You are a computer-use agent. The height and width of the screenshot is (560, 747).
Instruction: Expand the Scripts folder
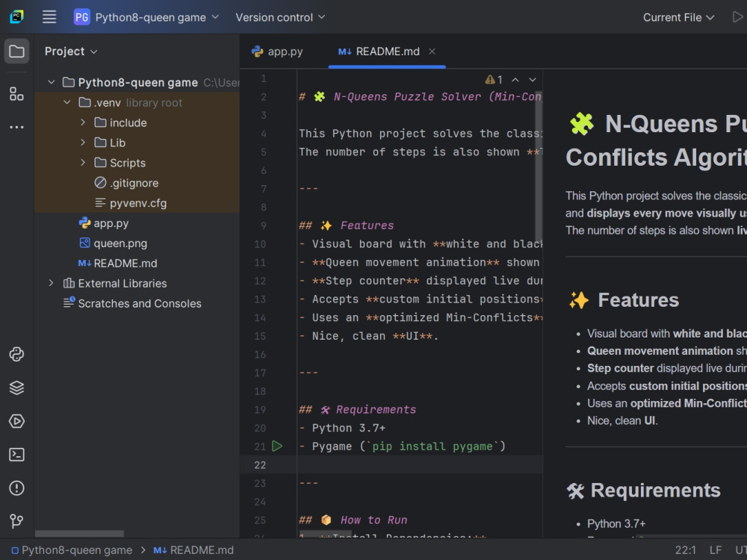(x=83, y=162)
